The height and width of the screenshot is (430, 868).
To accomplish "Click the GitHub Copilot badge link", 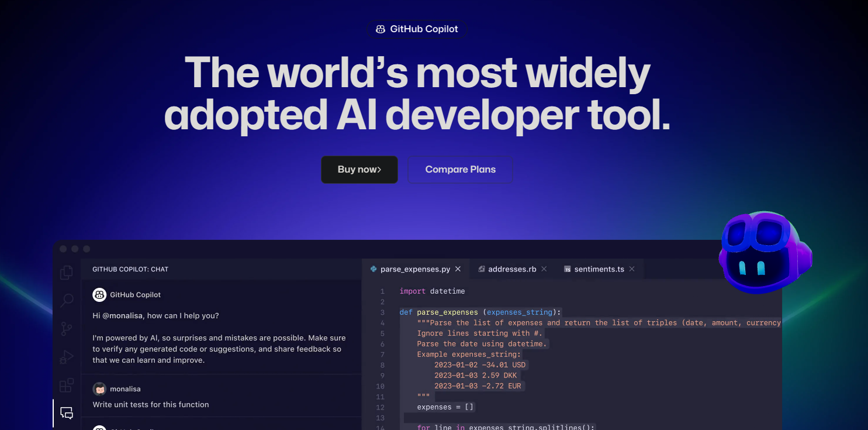I will 417,29.
